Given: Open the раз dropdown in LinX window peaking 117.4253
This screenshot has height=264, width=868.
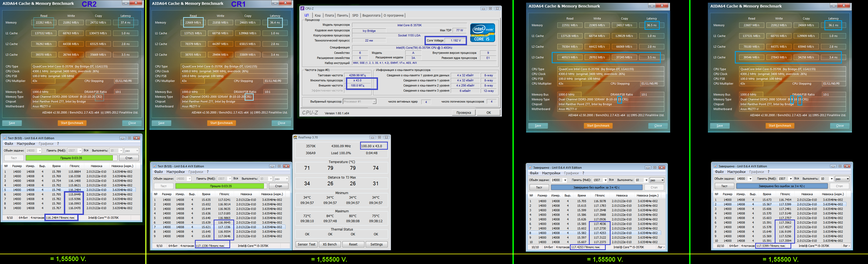Looking at the screenshot, I should [657, 180].
